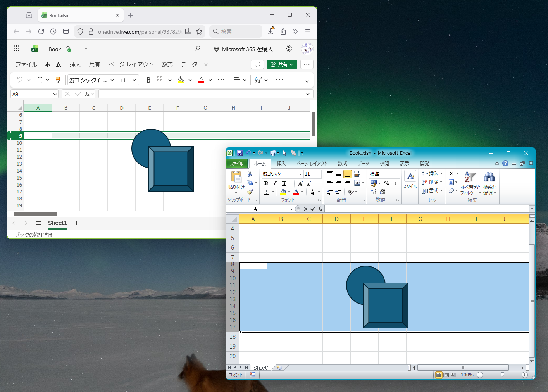Image resolution: width=548 pixels, height=392 pixels.
Task: Click the Office app launcher grid icon
Action: click(16, 48)
